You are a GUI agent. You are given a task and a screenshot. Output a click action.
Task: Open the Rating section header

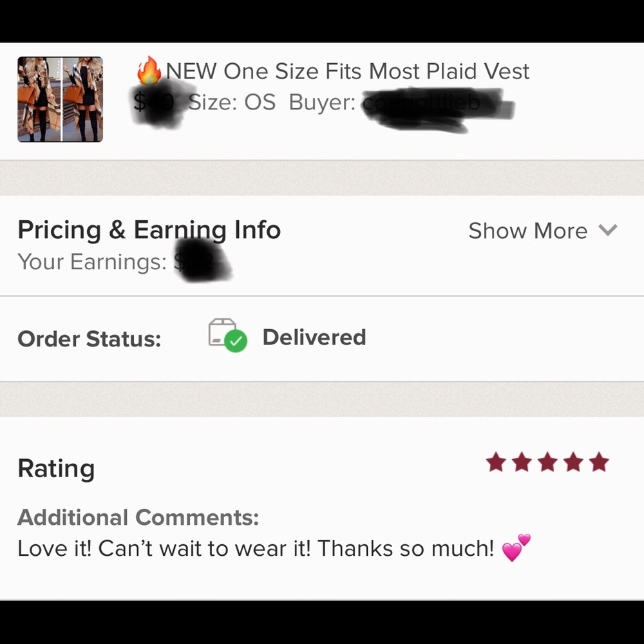[x=56, y=468]
